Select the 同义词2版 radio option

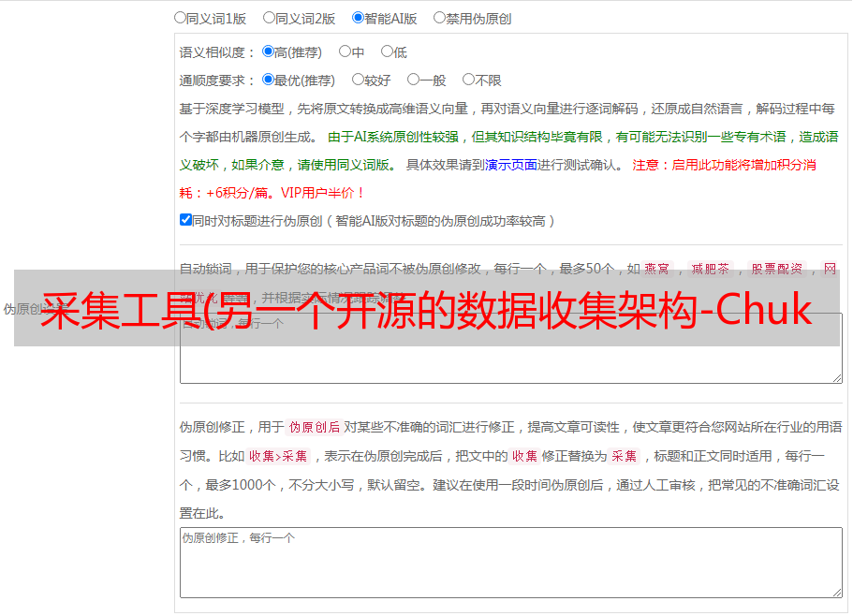[x=269, y=18]
